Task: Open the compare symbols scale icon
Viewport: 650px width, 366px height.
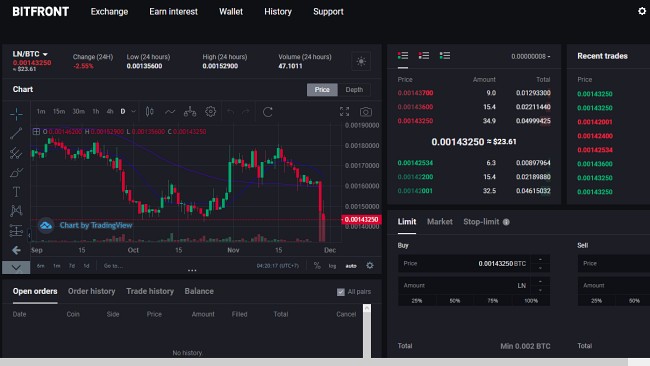Action: [190, 111]
